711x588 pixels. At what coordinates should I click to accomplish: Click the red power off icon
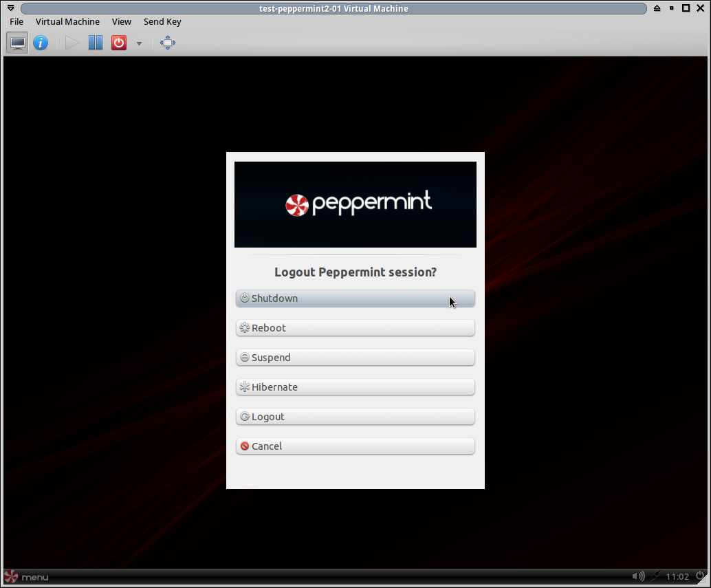(x=119, y=43)
